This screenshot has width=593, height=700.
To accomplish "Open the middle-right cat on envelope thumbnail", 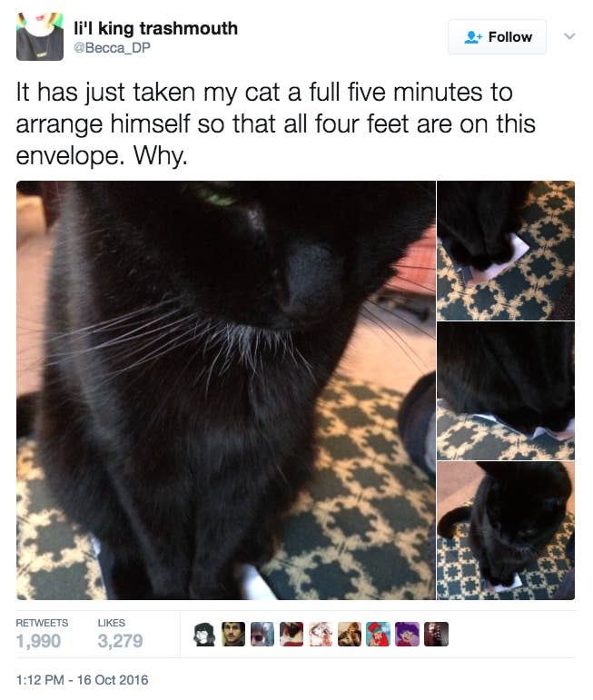I will [506, 390].
